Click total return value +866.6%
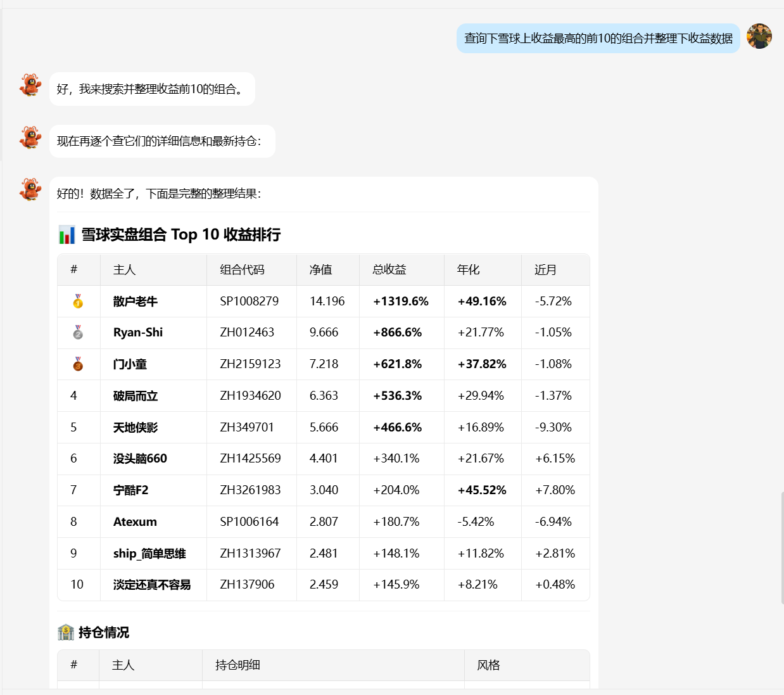Screen dimensions: 784x695 pos(397,333)
